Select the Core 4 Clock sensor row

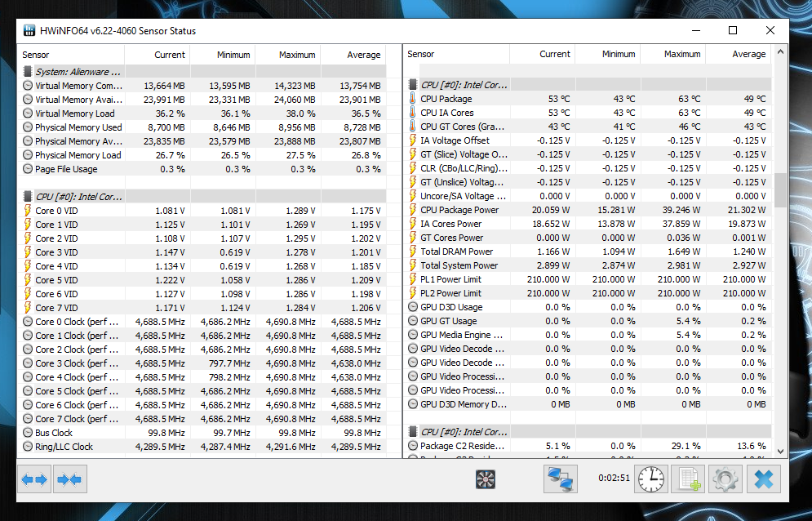202,377
